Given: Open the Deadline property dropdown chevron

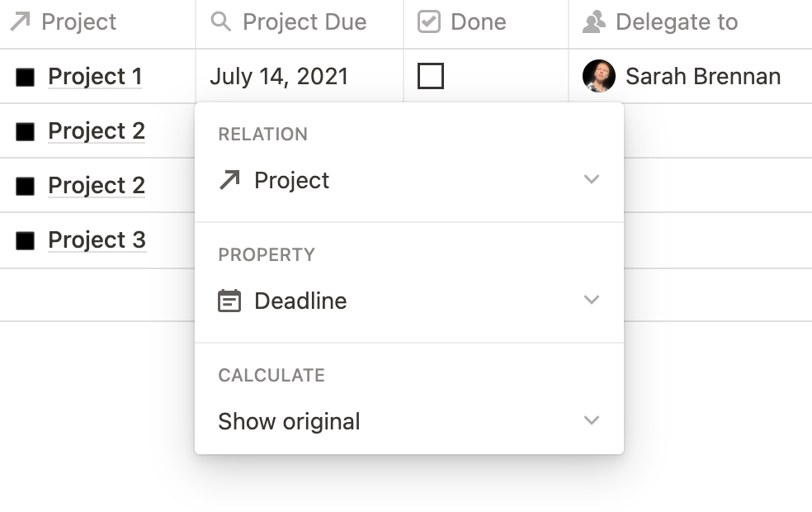Looking at the screenshot, I should pos(592,300).
